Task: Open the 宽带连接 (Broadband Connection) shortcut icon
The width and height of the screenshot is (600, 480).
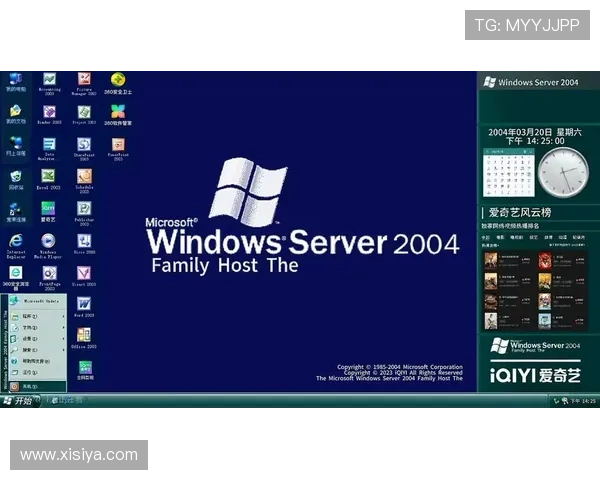Action: click(x=16, y=212)
